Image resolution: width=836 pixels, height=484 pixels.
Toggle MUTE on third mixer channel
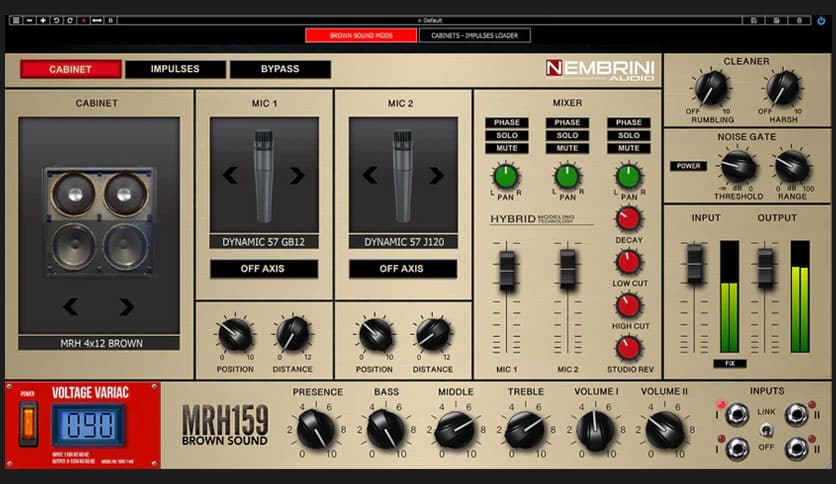[x=629, y=148]
